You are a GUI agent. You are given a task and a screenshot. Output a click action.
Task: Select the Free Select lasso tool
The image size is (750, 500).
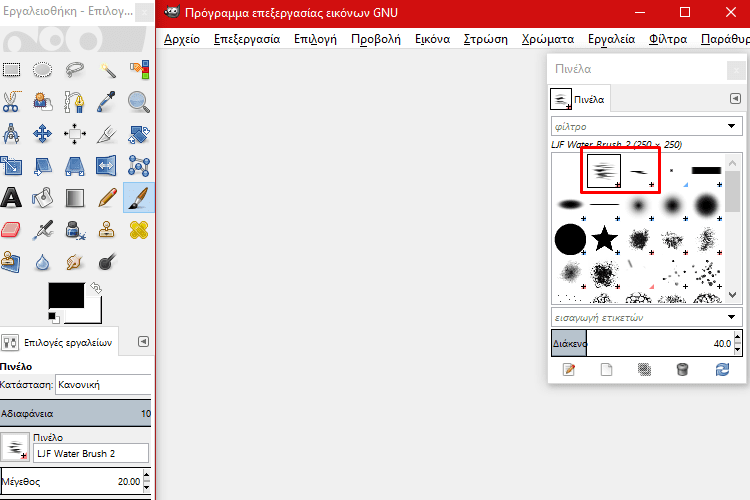pos(75,70)
